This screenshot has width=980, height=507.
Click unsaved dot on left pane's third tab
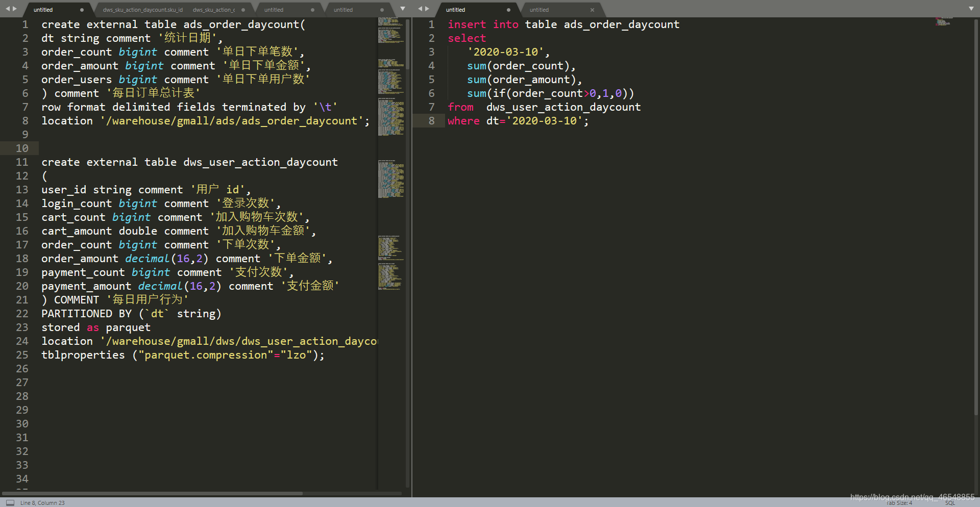(312, 10)
